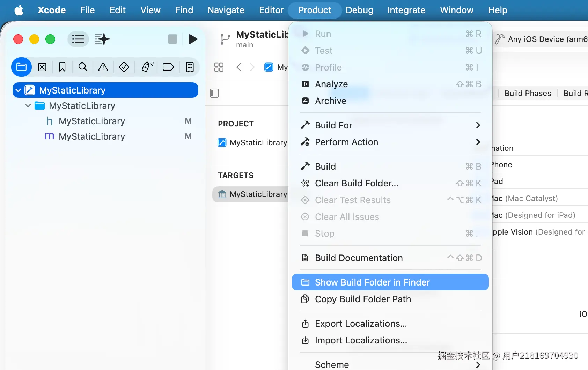Image resolution: width=588 pixels, height=370 pixels.
Task: Choose Archive from Product menu
Action: pos(390,101)
